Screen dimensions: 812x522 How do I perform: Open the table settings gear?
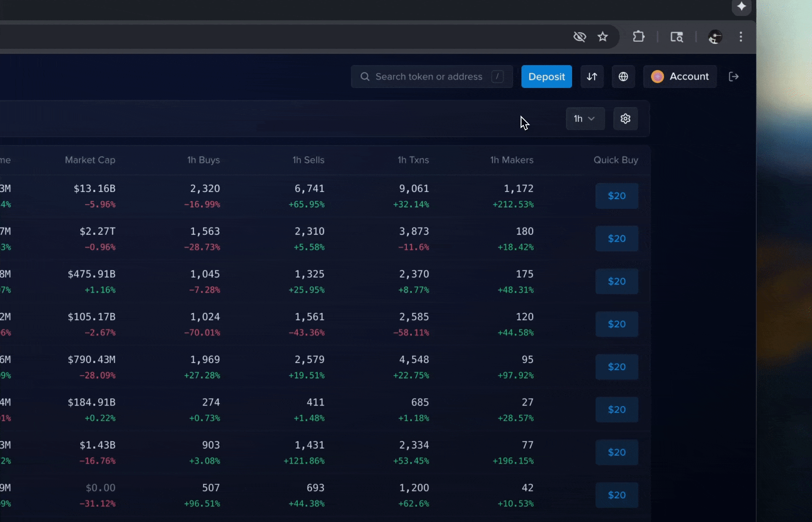coord(625,119)
